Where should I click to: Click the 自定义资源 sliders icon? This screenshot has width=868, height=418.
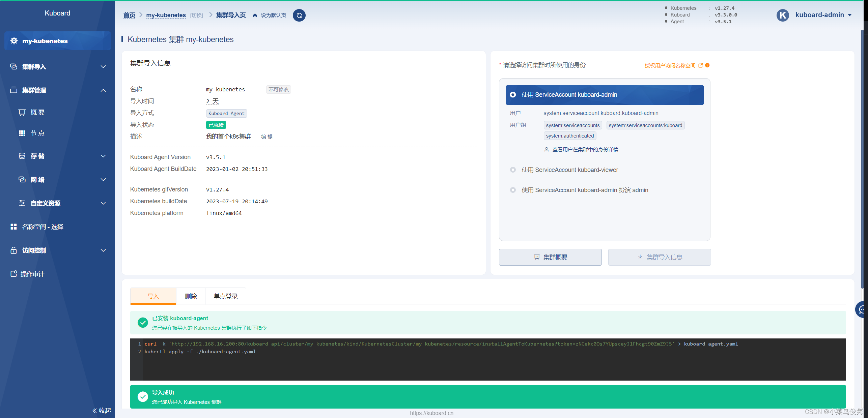22,203
